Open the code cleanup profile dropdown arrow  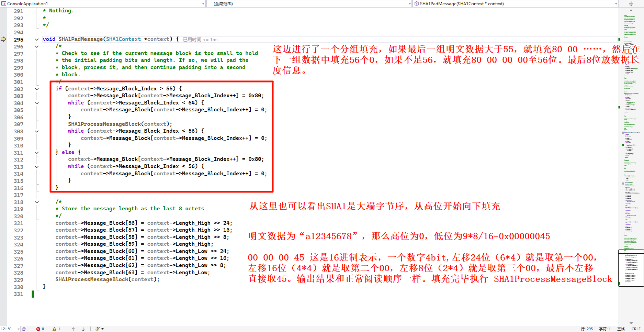103,329
